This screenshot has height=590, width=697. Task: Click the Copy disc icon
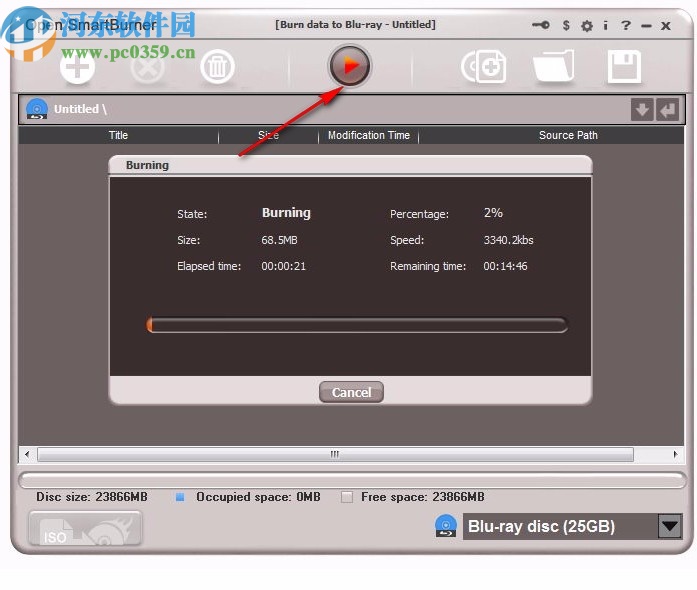point(484,67)
